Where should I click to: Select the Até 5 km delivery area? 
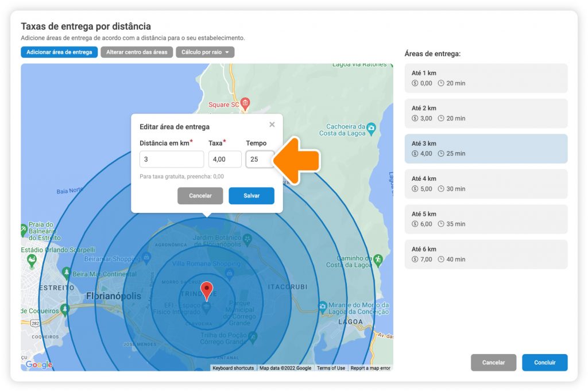(x=486, y=219)
